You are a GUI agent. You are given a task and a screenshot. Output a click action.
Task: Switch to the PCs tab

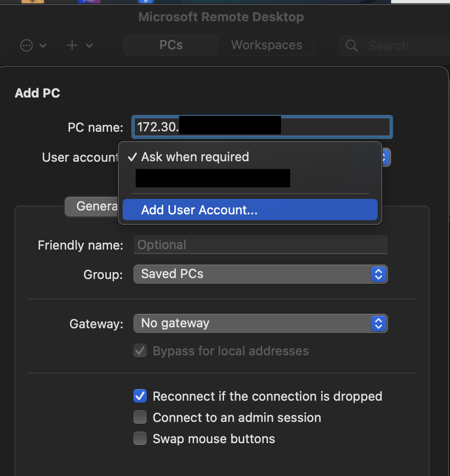[x=171, y=45]
